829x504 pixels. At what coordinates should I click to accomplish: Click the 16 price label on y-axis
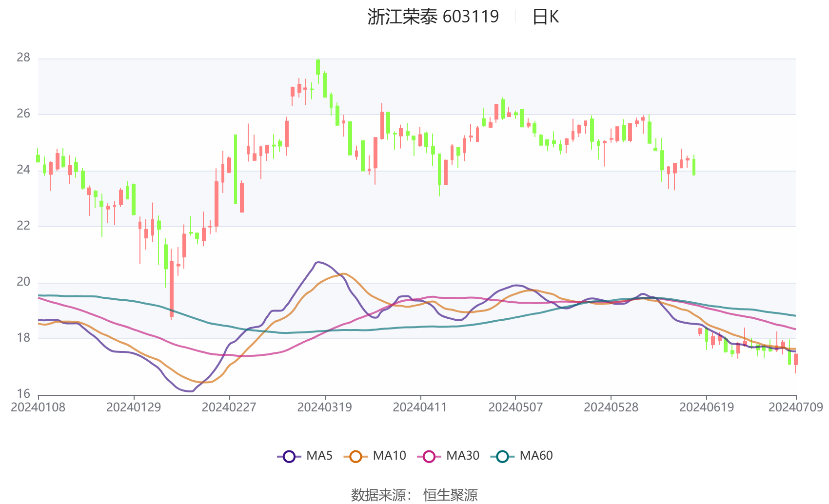(23, 394)
